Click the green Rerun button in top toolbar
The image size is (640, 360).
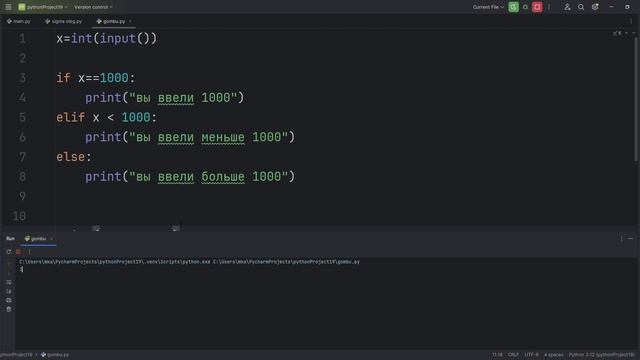coord(513,7)
